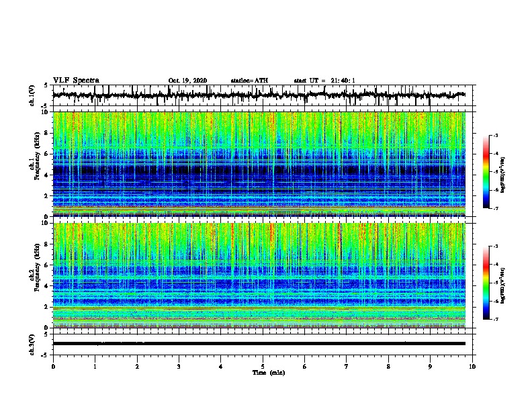Click the time axis end label "10" at bottom right

click(472, 367)
